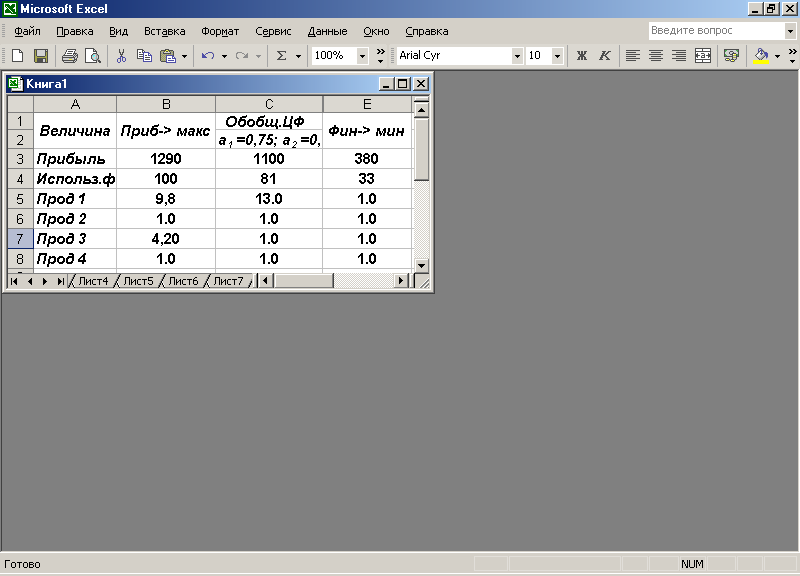The width and height of the screenshot is (800, 576).
Task: Click the vertical scrollbar down arrow
Action: pos(421,265)
